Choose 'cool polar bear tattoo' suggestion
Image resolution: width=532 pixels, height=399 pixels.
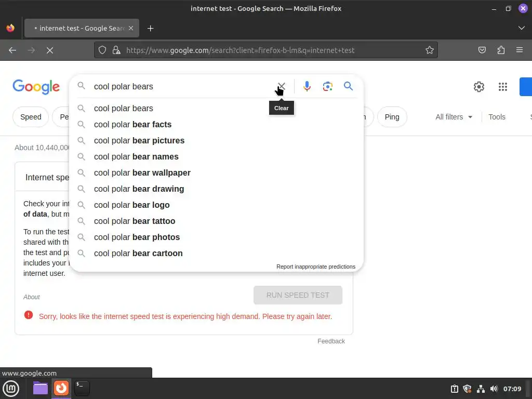coord(216,221)
